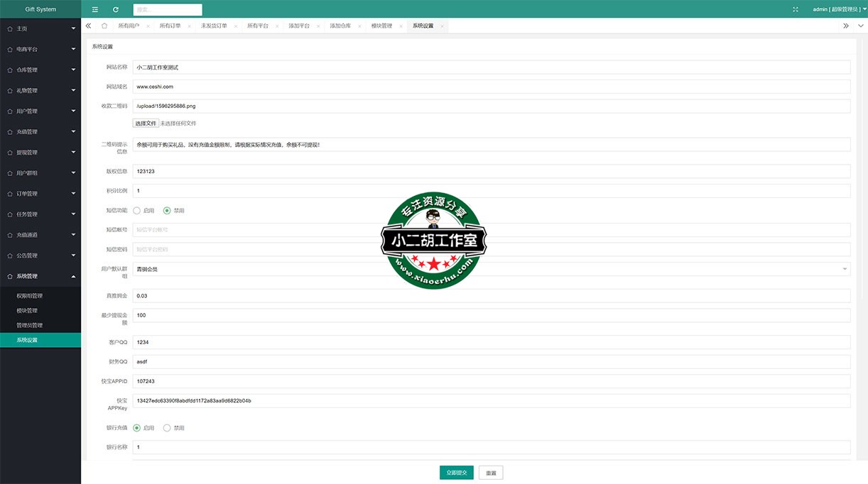Open the admin account dropdown
Image resolution: width=868 pixels, height=484 pixels.
[837, 9]
